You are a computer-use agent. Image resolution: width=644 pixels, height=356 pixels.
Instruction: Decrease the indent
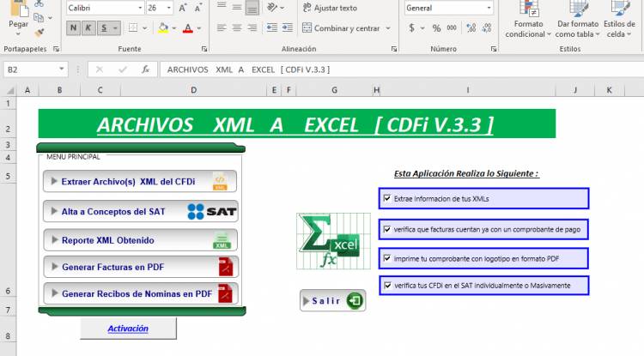[x=272, y=28]
